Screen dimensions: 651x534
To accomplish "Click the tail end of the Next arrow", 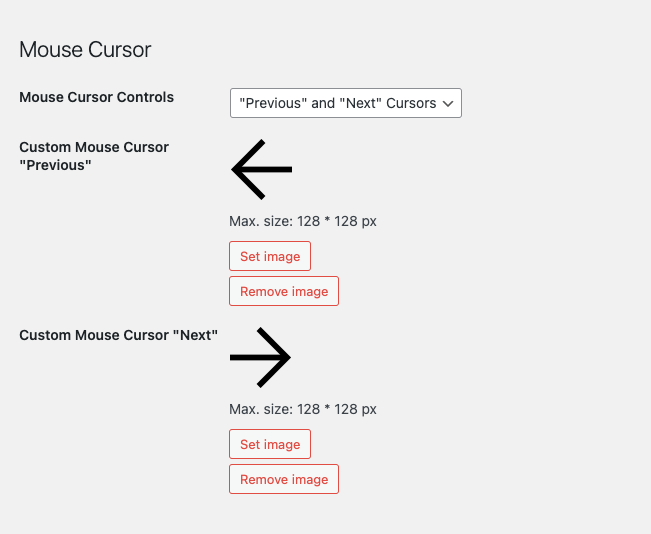I will (234, 357).
